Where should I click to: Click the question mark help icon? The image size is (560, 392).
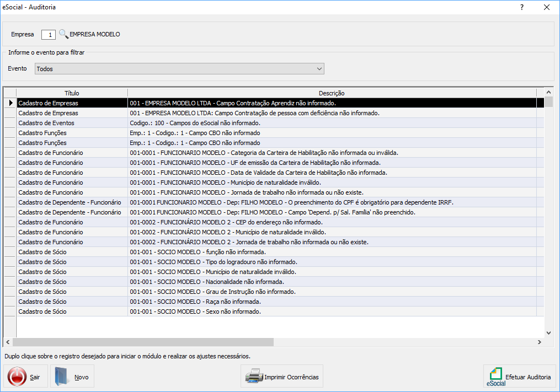pos(521,7)
